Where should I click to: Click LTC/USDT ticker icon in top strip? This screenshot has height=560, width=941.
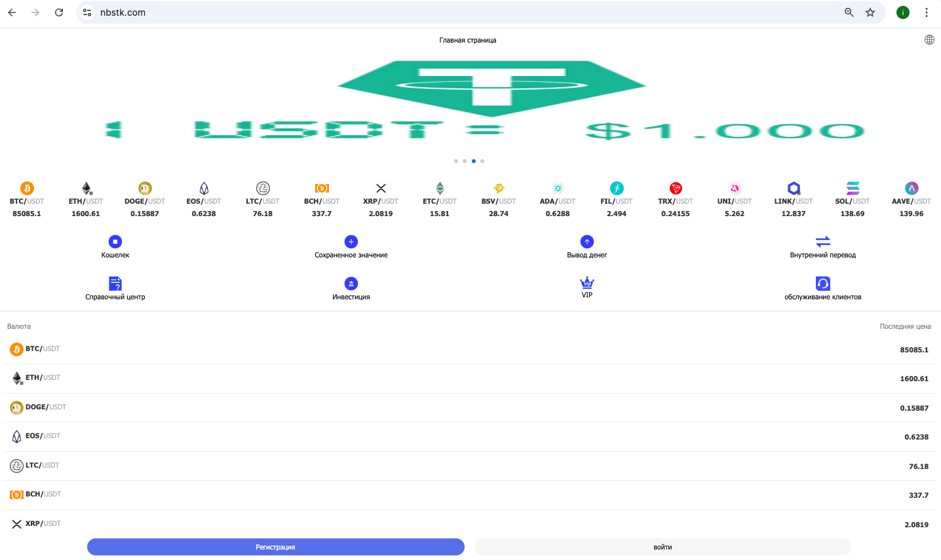[263, 189]
